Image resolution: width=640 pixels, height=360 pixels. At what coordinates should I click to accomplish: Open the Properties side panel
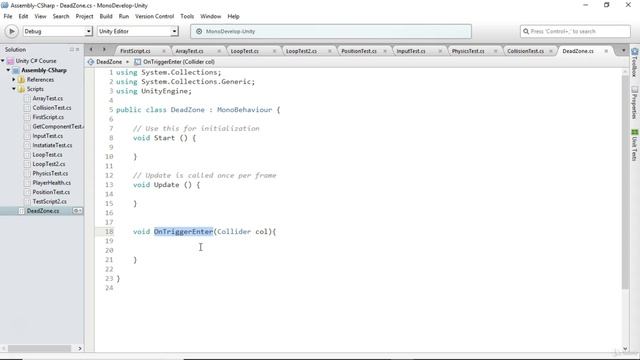[x=635, y=102]
